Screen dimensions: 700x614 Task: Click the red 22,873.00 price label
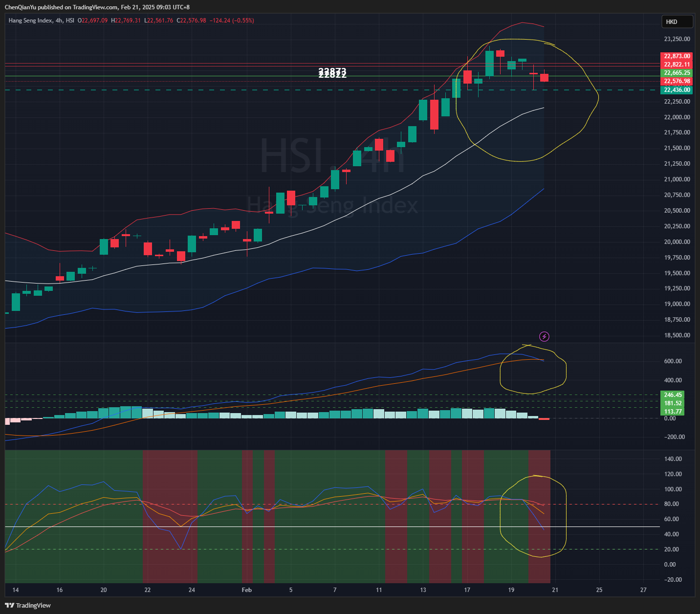point(677,56)
